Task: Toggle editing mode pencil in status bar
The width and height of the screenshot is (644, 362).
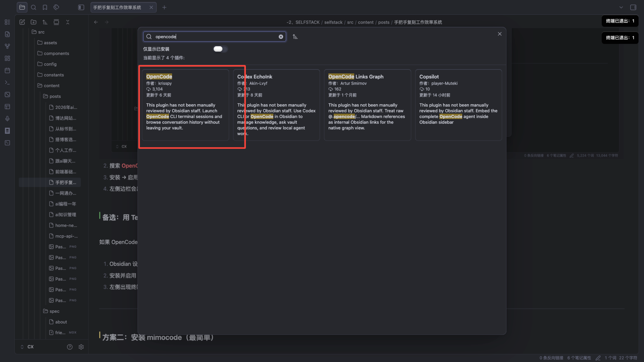Action: [598, 358]
